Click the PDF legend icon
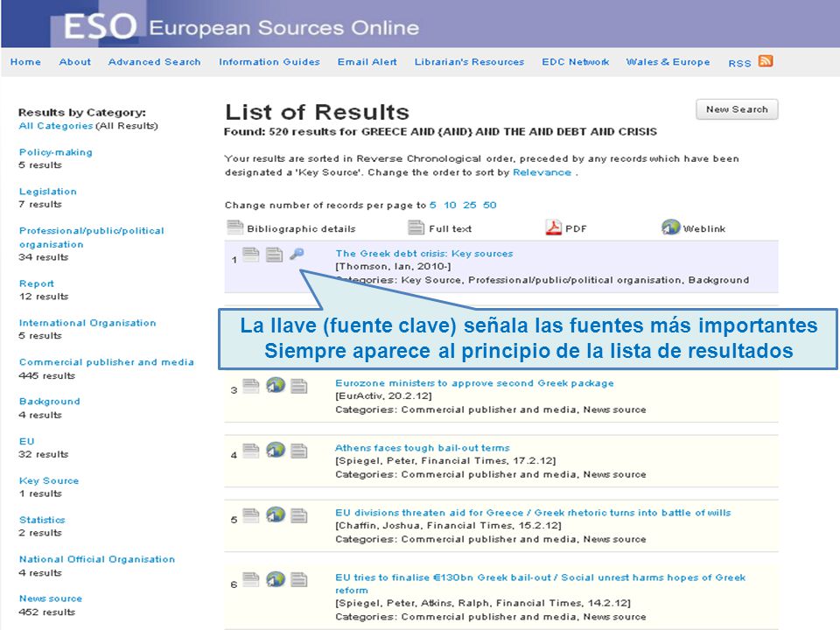840x630 pixels. [553, 227]
